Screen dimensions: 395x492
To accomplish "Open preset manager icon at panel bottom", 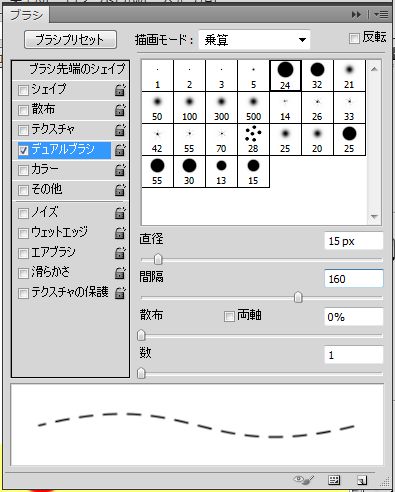I will click(334, 480).
